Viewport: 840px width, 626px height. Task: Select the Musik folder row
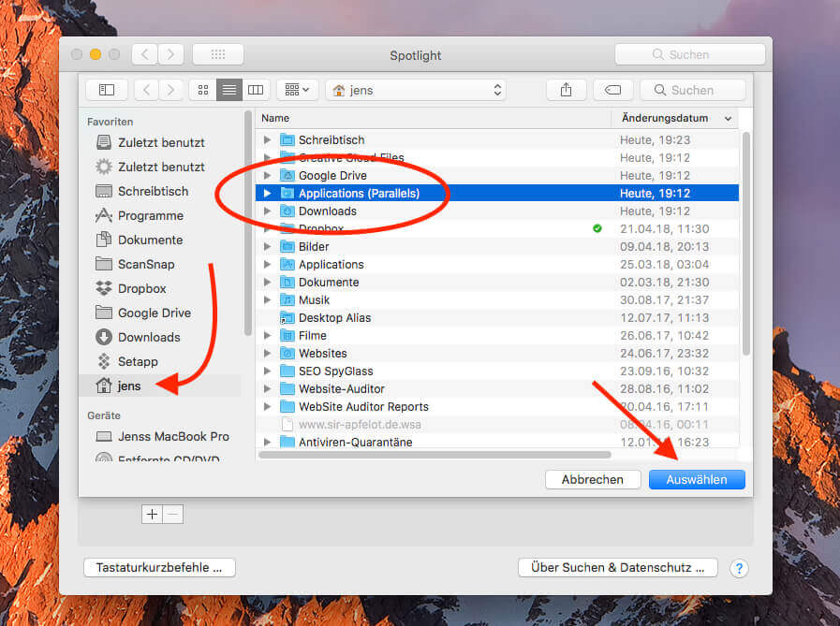tap(497, 299)
